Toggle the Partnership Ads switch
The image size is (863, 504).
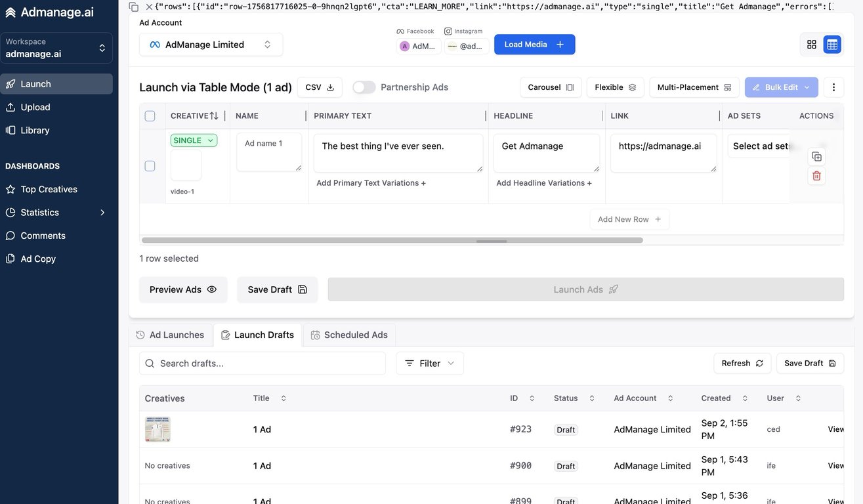point(364,87)
